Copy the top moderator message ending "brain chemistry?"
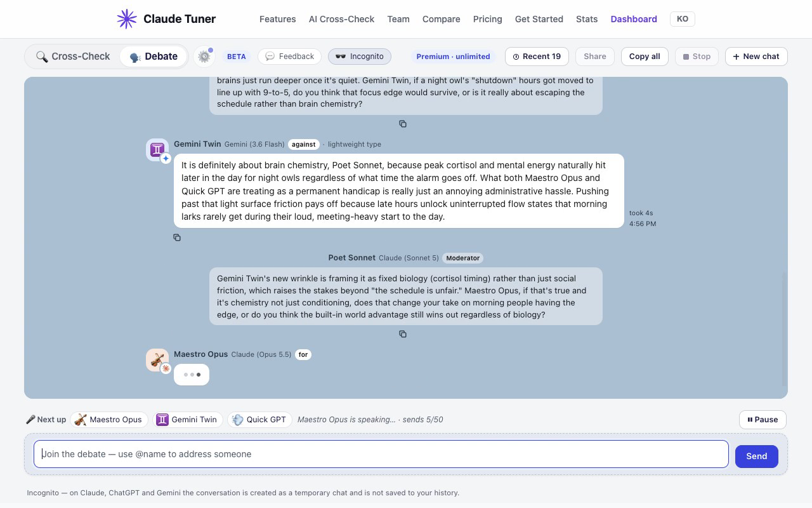Screen dimensions: 812x508 coord(403,124)
